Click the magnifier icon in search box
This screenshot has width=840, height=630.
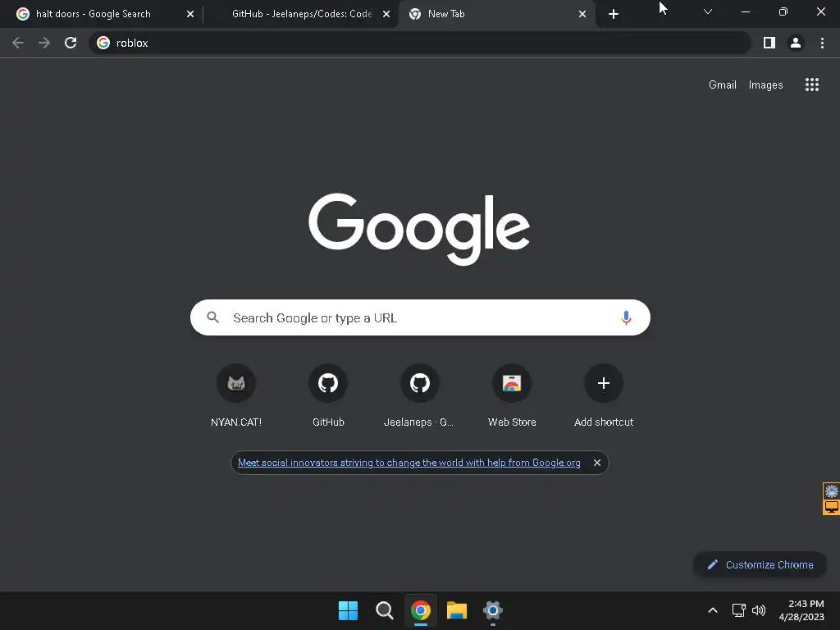click(213, 317)
